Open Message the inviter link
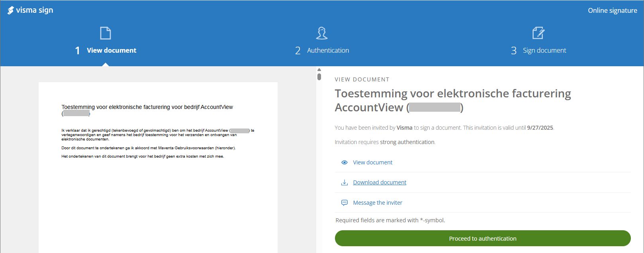644x253 pixels. point(378,203)
